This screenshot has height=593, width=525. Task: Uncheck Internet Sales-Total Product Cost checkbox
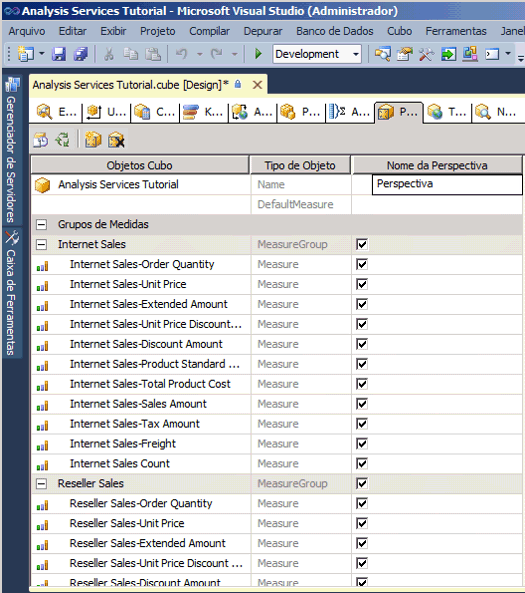coord(362,384)
